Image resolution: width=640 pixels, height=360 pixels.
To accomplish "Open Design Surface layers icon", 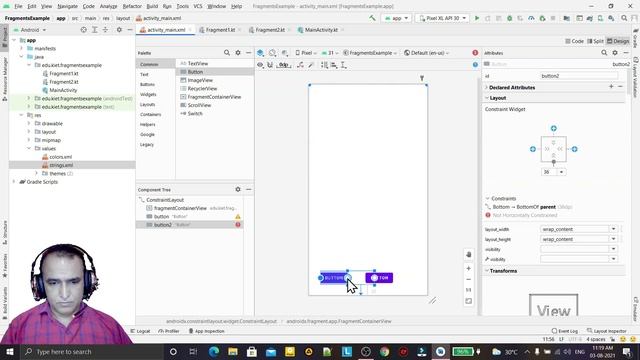I will click(260, 53).
